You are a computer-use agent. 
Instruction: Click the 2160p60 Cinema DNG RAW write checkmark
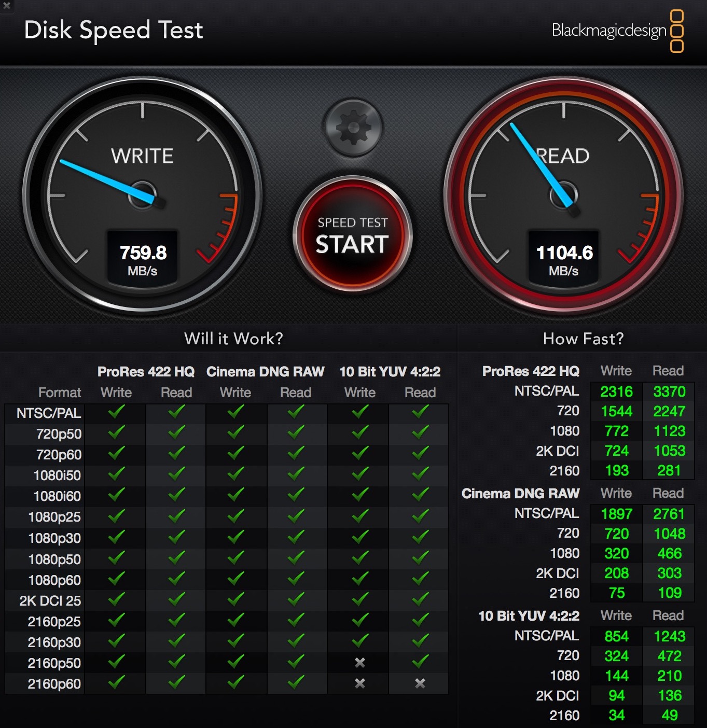(x=235, y=682)
